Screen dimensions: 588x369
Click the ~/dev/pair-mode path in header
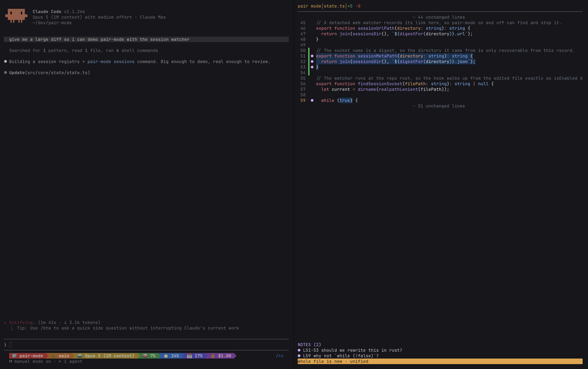coord(52,23)
